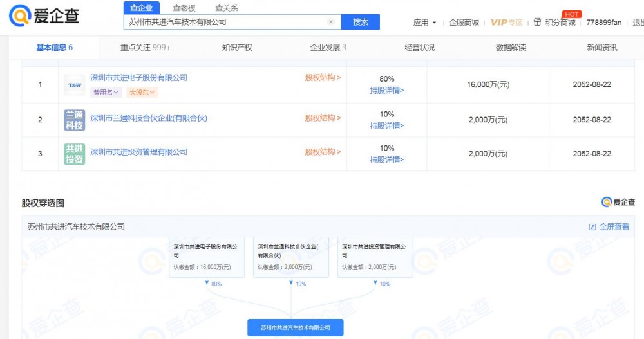Click the 80% arrow label in chart

[216, 284]
